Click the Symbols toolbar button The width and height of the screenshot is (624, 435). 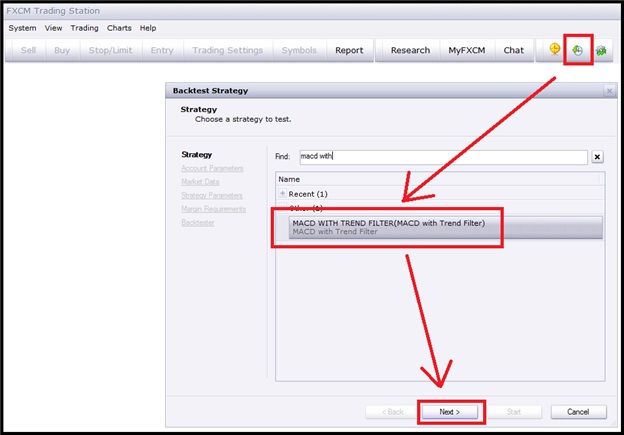299,50
